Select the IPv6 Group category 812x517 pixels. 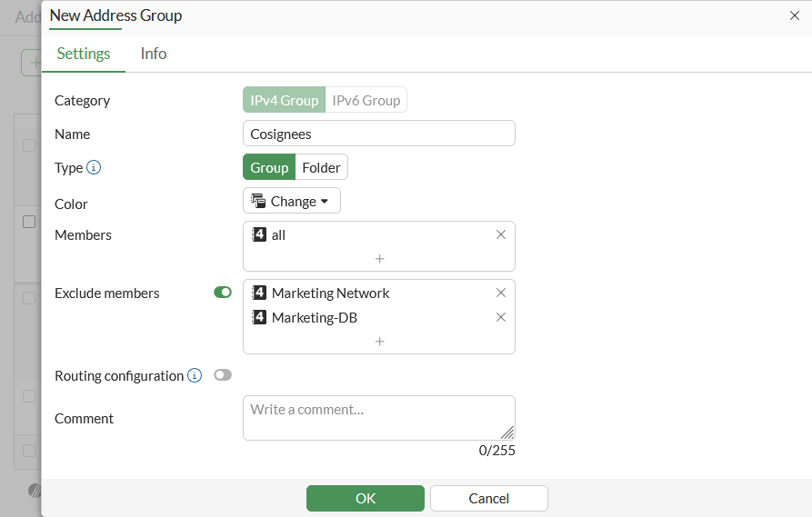coord(366,100)
